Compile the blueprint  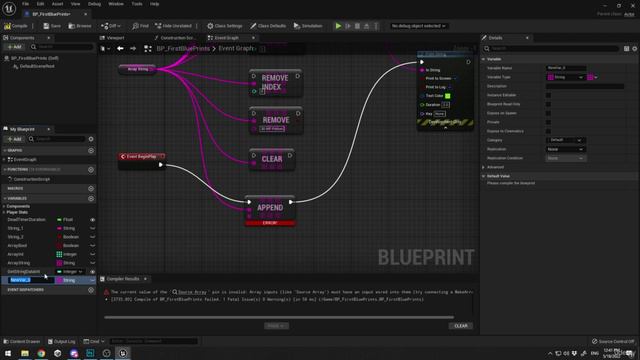coord(16,26)
